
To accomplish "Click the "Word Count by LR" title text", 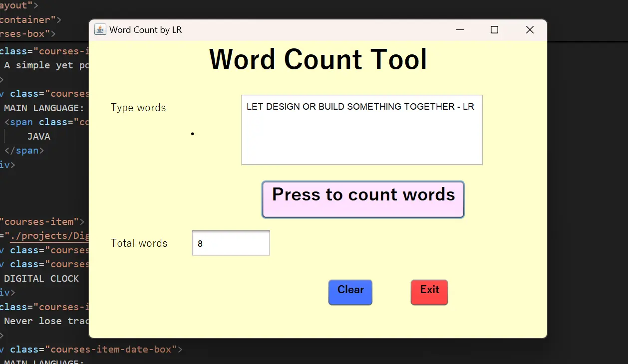I will 145,30.
